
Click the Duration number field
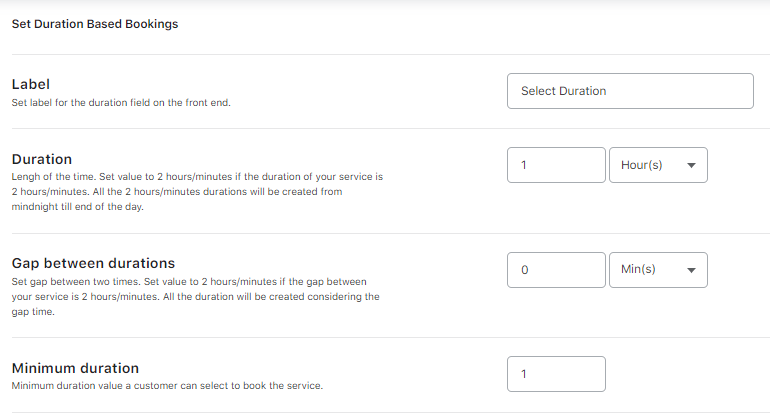point(556,165)
